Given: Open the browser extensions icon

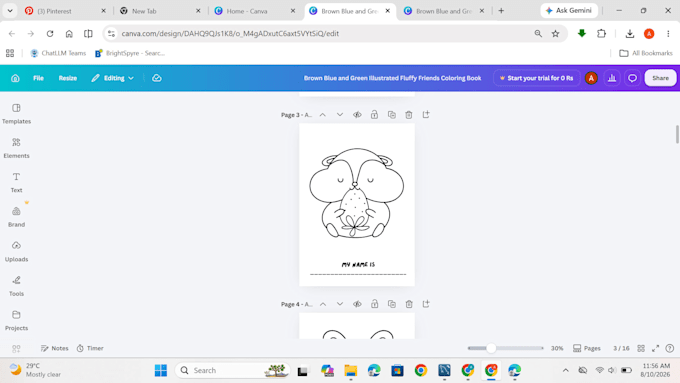Looking at the screenshot, I should coord(601,33).
